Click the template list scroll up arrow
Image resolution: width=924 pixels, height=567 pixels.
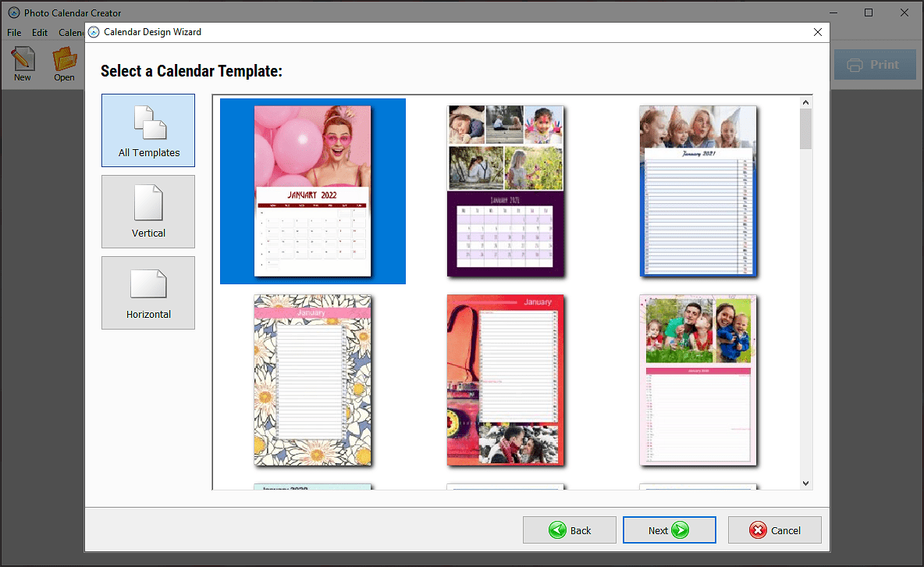click(805, 102)
